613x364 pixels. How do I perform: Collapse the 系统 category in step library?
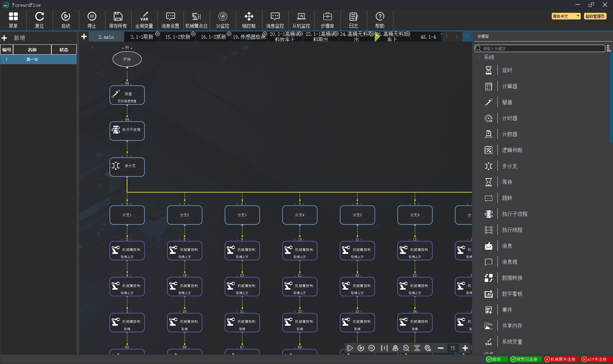(479, 57)
